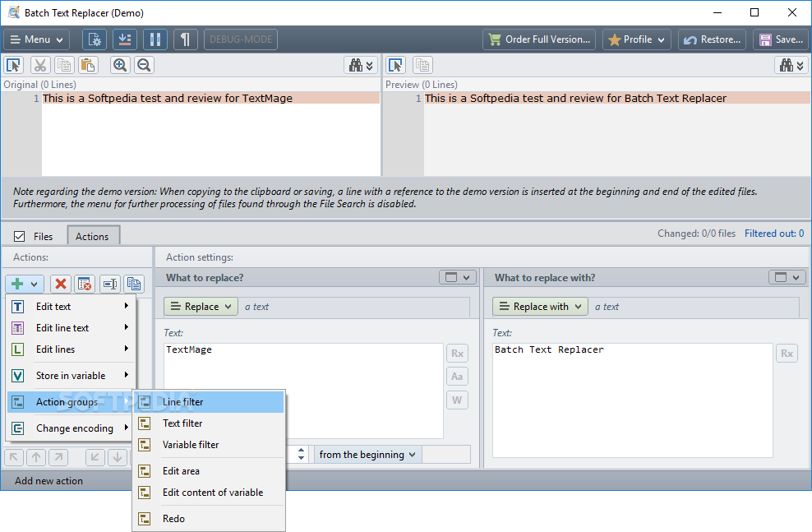Toggle the paragraph marks (pilcrow) button
This screenshot has width=812, height=532.
(x=186, y=39)
